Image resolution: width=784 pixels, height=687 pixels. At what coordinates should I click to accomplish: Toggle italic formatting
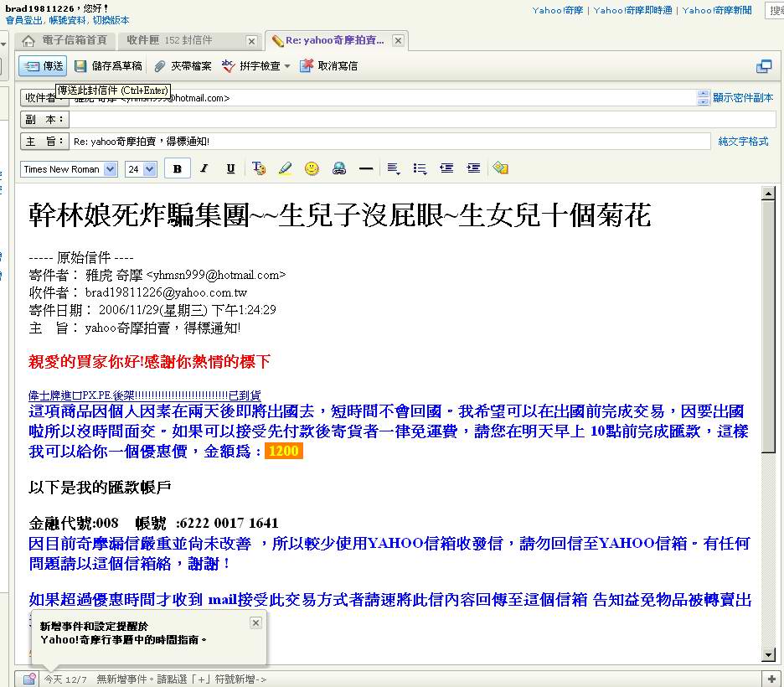tap(204, 168)
